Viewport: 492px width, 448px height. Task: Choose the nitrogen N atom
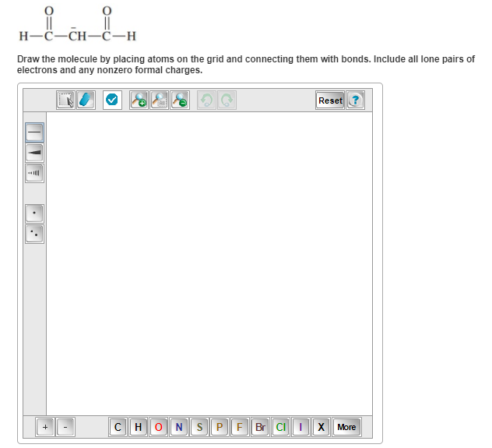[x=179, y=427]
